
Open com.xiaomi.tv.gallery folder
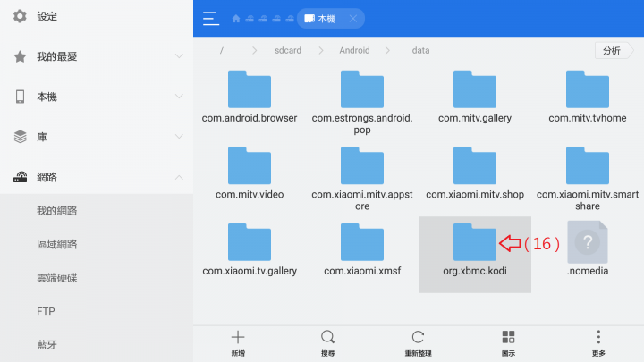(250, 249)
